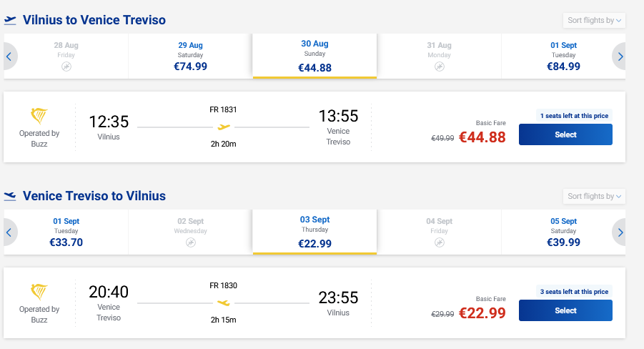The image size is (644, 349).
Task: Click the 30 Aug Sunday selected date tab
Action: click(x=314, y=56)
